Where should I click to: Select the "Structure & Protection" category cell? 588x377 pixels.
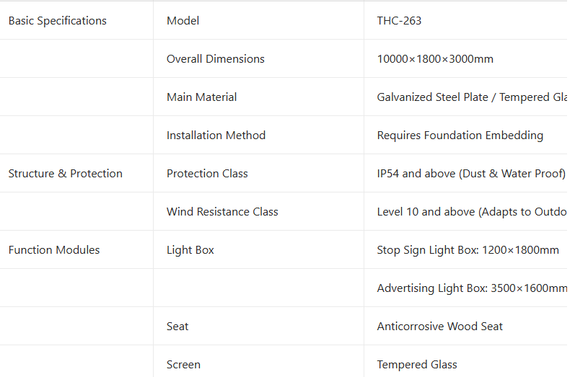pos(66,174)
